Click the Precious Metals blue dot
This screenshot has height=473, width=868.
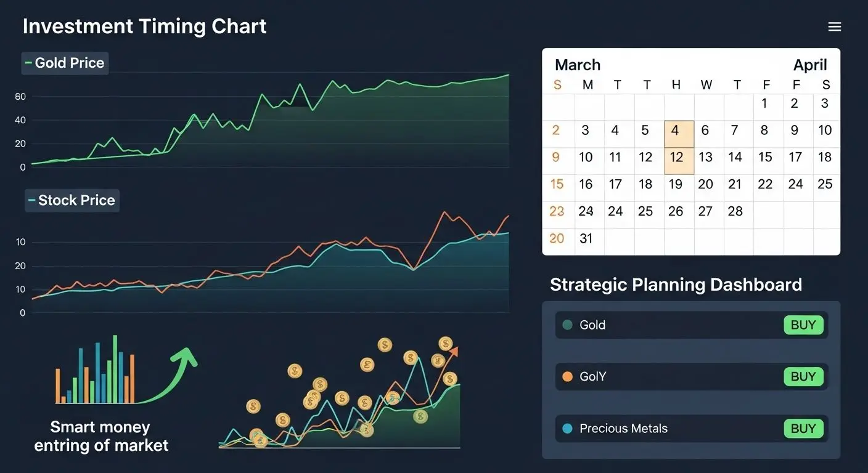point(568,428)
